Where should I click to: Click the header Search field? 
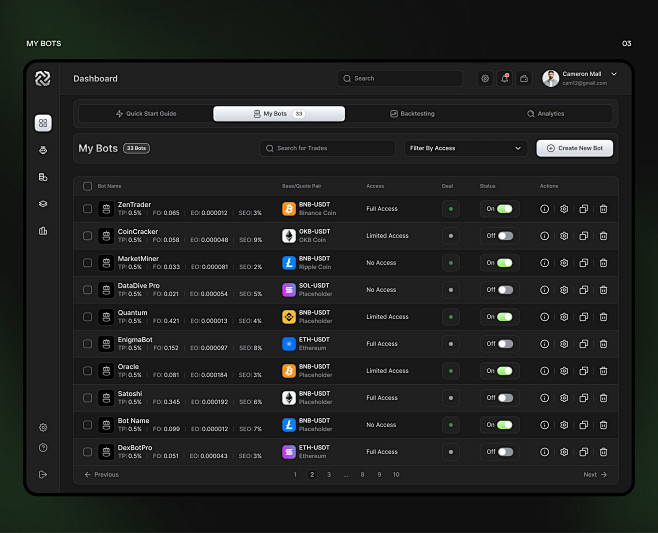tap(400, 78)
